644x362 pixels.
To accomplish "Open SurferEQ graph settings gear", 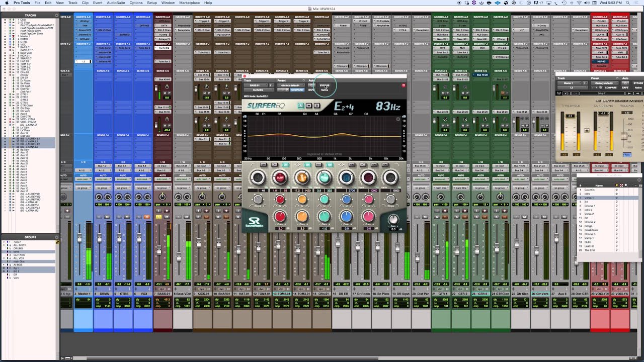I will tap(398, 119).
